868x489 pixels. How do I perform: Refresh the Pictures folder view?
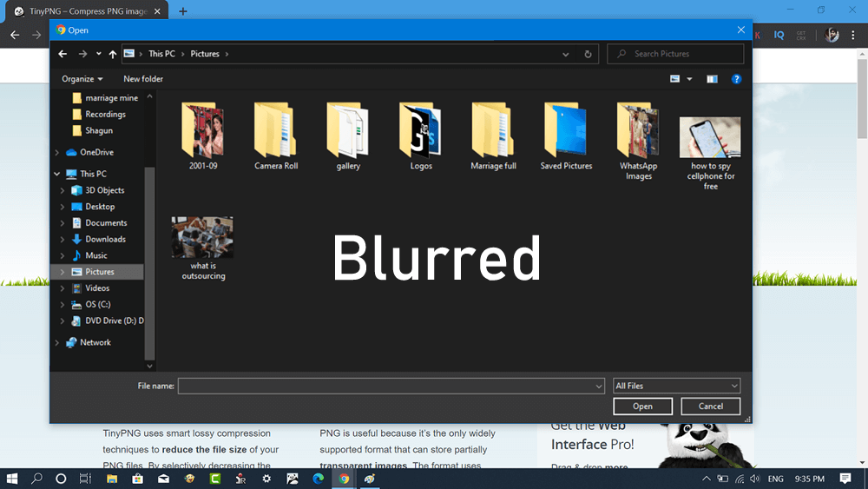pyautogui.click(x=588, y=54)
